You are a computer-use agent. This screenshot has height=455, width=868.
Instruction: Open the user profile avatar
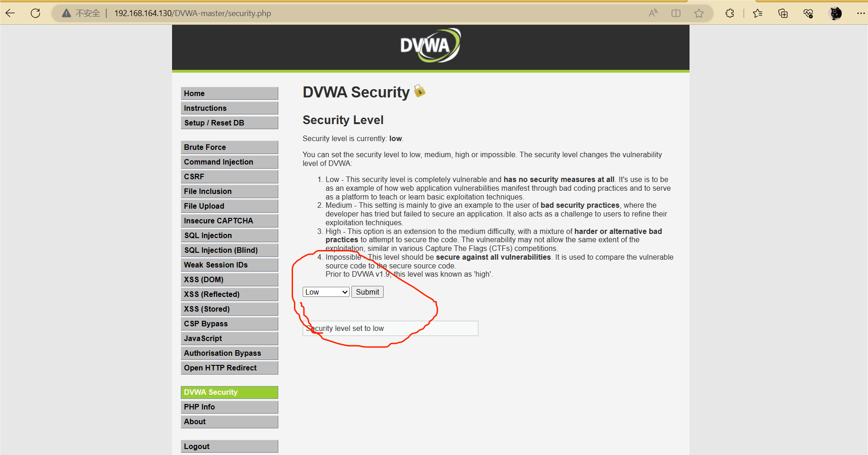coord(836,13)
